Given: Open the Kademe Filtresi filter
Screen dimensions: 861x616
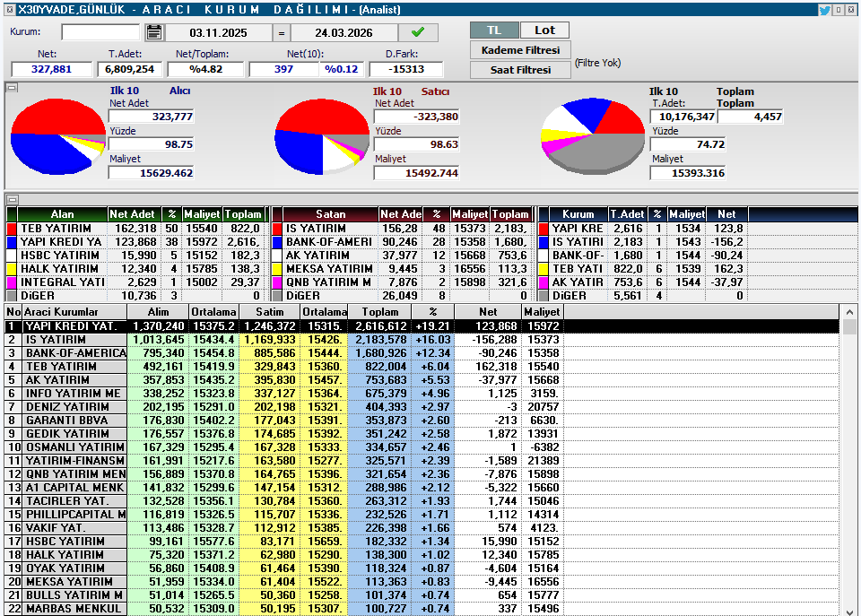Looking at the screenshot, I should 520,50.
